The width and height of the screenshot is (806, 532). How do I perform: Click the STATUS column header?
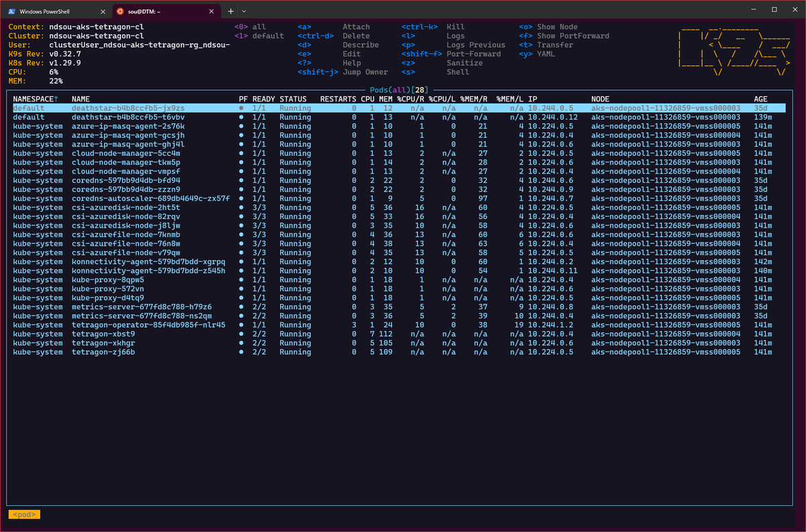(293, 99)
